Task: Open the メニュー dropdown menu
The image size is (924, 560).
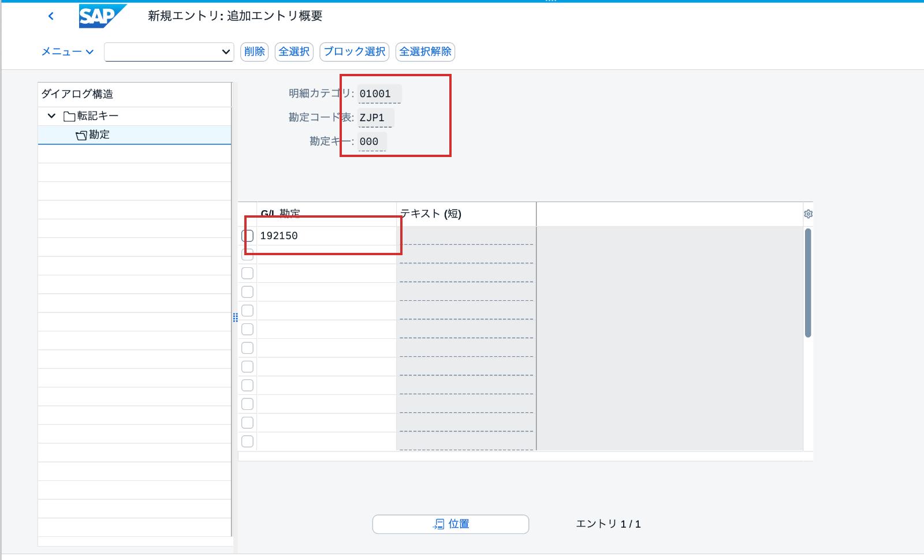Action: (x=68, y=51)
